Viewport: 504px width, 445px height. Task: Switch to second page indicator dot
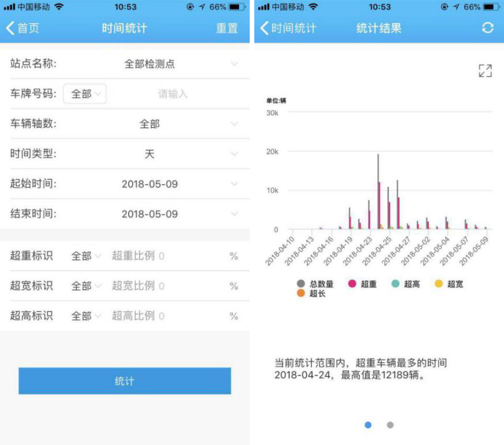390,425
